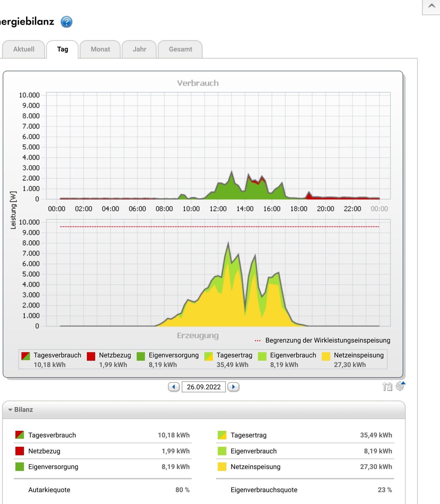Open chart settings gear icon
Viewport: 440px width, 504px height.
400,386
